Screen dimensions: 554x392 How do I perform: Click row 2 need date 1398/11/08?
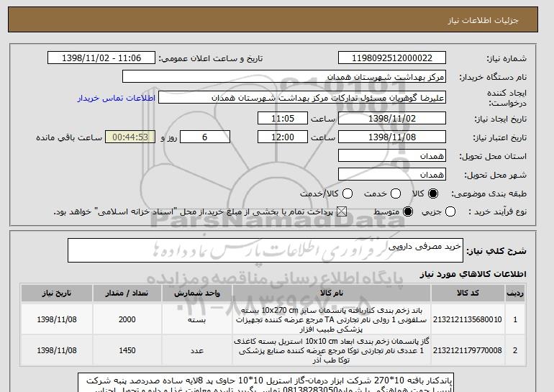pyautogui.click(x=57, y=351)
